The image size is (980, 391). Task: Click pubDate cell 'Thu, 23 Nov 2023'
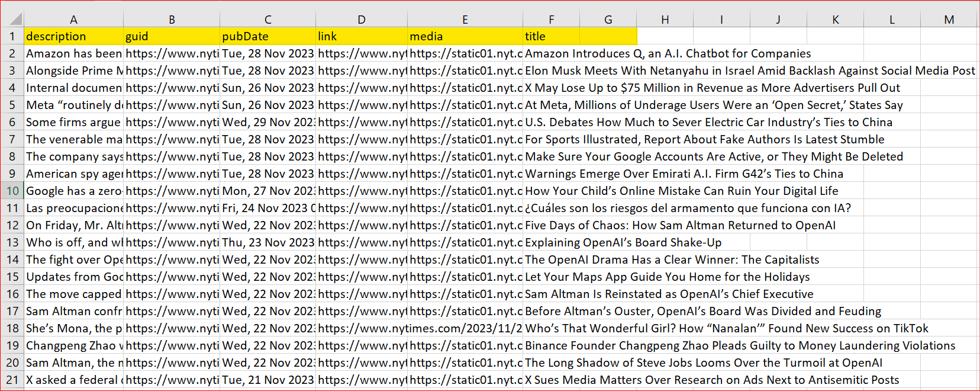(x=267, y=242)
